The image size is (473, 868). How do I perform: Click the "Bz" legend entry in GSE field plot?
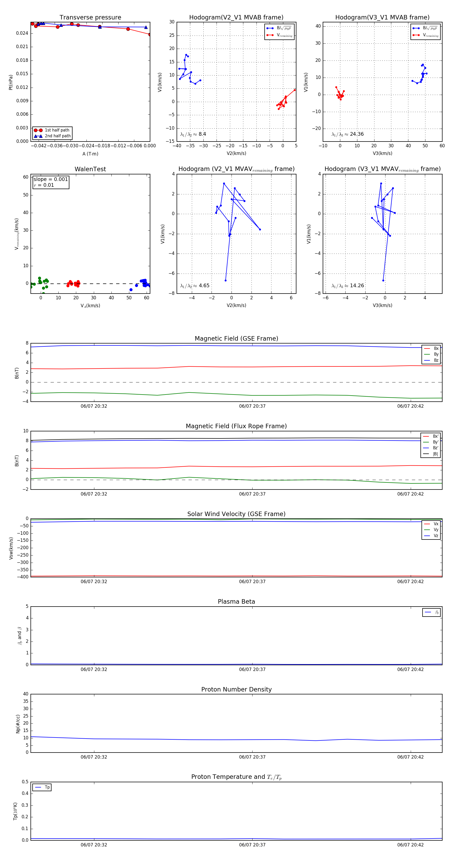coord(431,360)
